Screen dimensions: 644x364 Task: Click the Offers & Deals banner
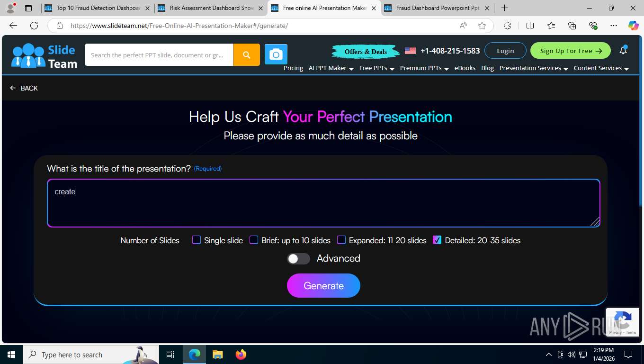pyautogui.click(x=366, y=51)
